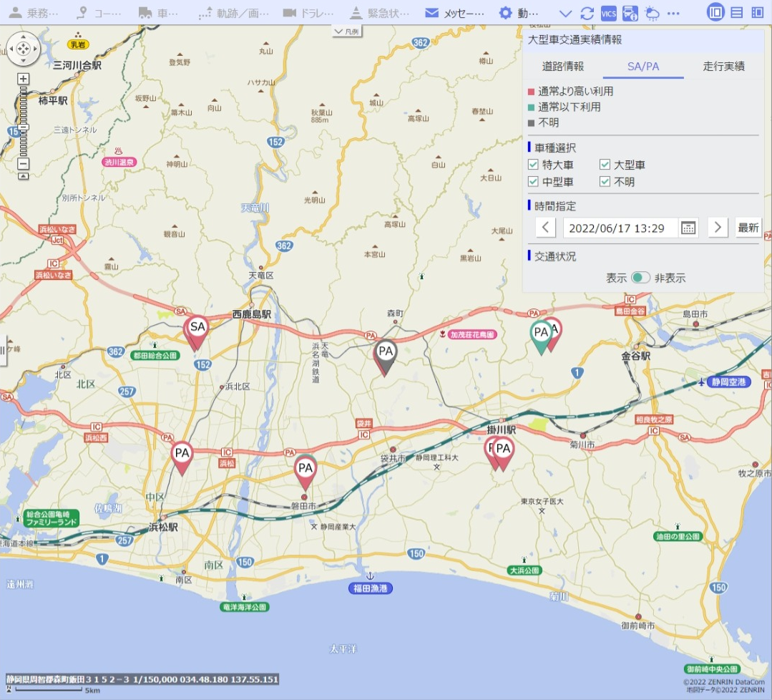Viewport: 772px width, 700px height.
Task: Click the 御前崎中央公園 park label
Action: [712, 669]
